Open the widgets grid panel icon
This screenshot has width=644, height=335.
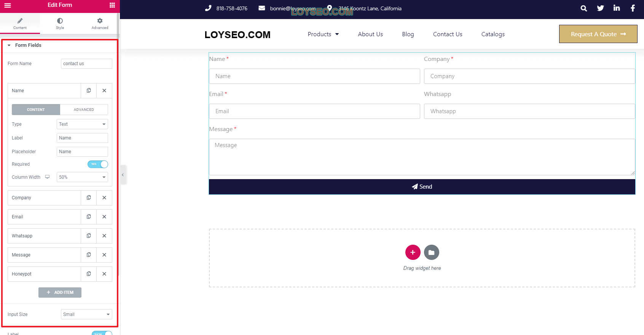(x=112, y=5)
